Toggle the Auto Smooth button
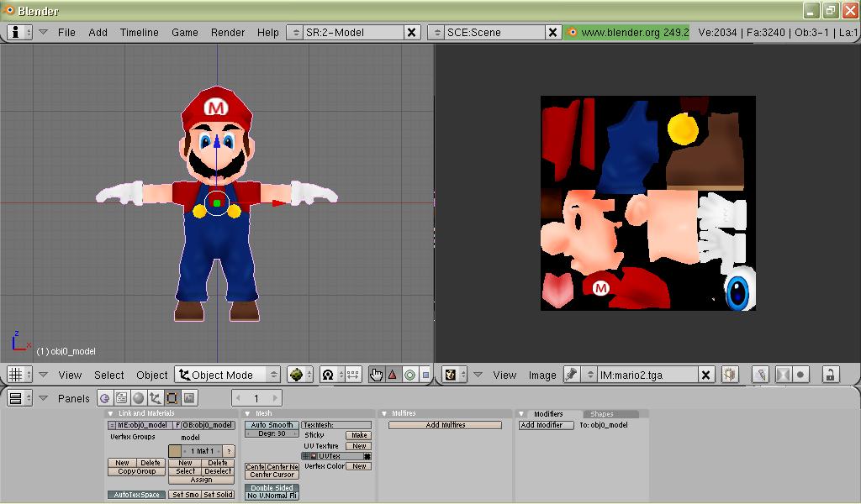Viewport: 861px width, 504px height. tap(272, 425)
